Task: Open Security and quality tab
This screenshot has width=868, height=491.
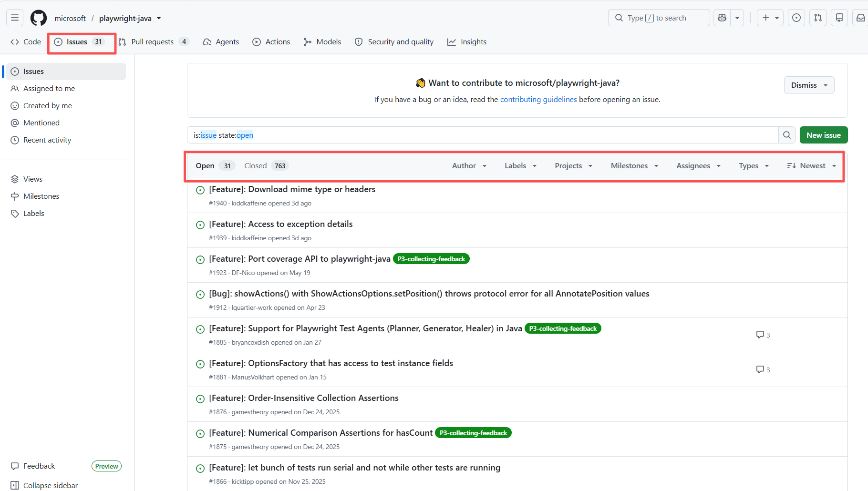Action: click(x=394, y=42)
